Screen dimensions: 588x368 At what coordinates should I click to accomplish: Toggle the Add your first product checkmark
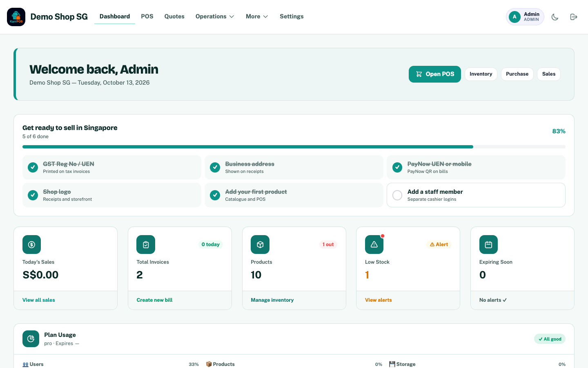tap(215, 195)
